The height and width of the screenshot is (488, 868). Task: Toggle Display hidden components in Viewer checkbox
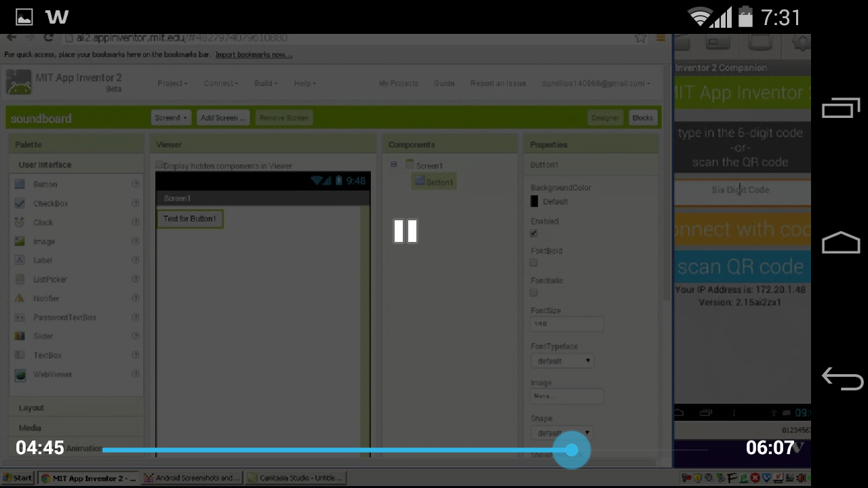[x=159, y=165]
